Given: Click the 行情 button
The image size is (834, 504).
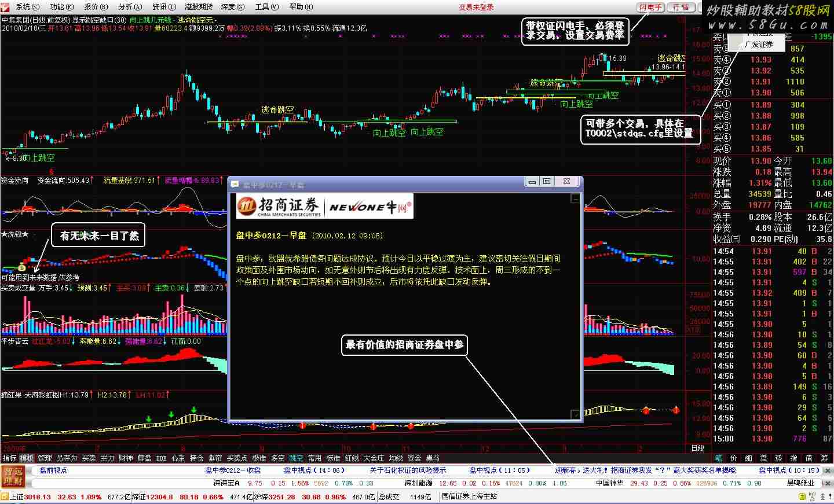Looking at the screenshot, I should (x=681, y=7).
